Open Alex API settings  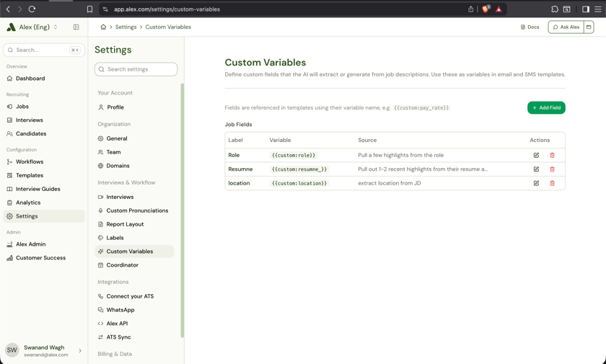[134, 324]
